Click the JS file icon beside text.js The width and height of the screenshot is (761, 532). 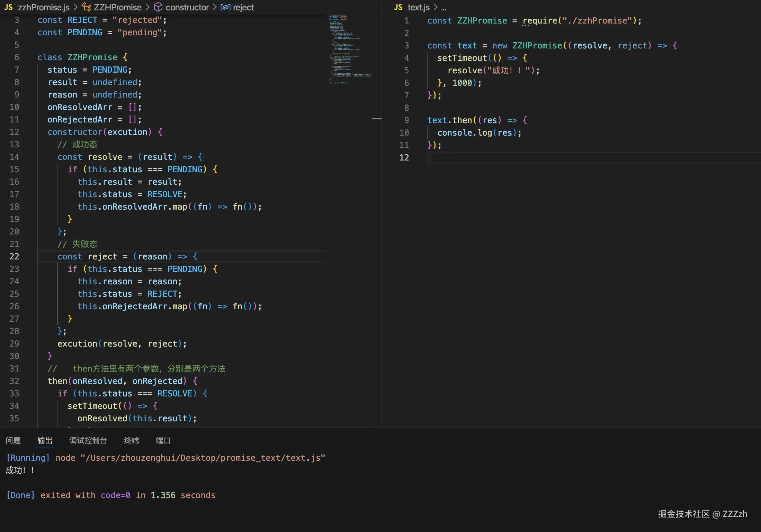(x=398, y=7)
